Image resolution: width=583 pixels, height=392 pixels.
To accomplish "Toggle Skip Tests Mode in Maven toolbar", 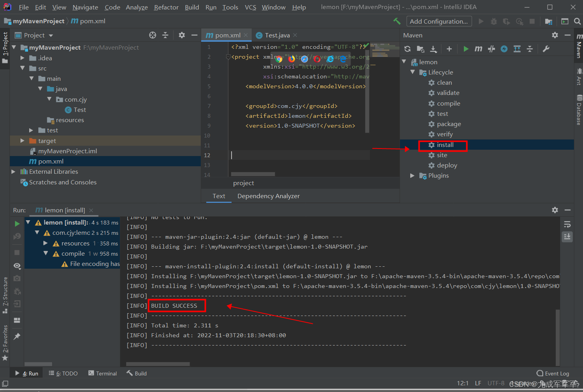I will pos(504,49).
